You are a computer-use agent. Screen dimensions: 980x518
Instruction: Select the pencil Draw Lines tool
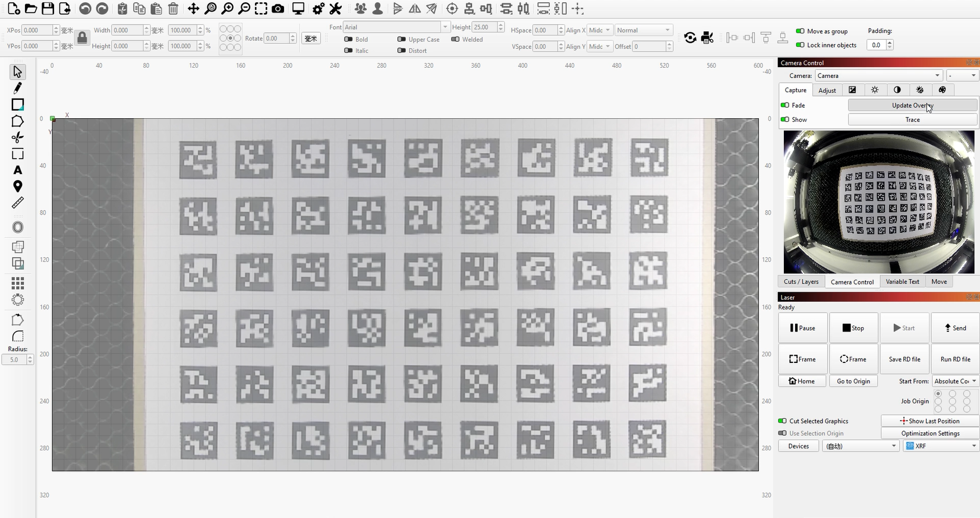17,89
